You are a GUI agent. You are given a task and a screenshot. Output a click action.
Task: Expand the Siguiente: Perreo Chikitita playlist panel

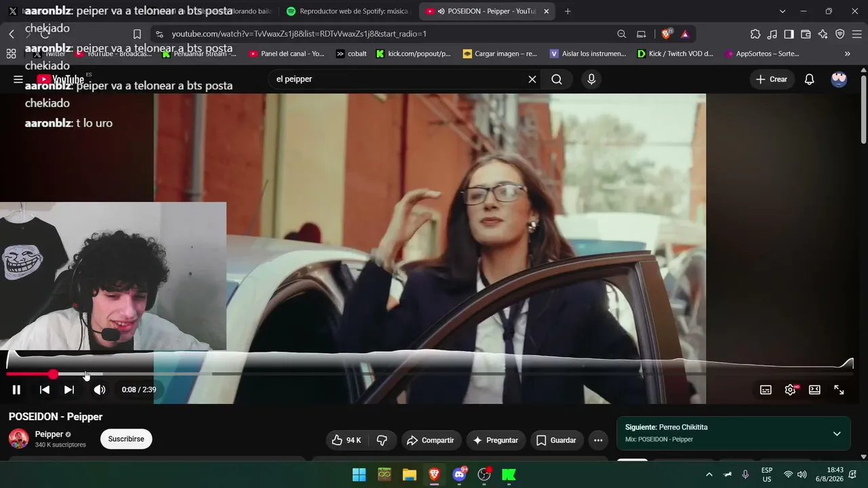(x=837, y=434)
